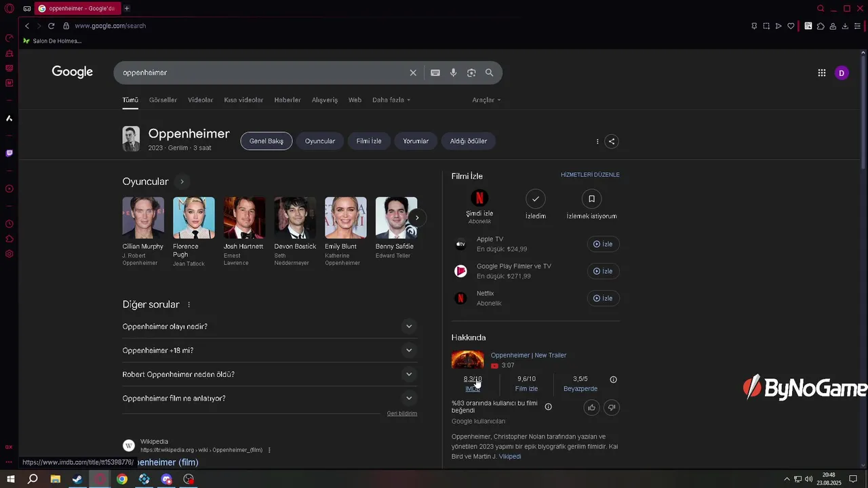The image size is (868, 488).
Task: Open a new browser tab
Action: tap(127, 8)
